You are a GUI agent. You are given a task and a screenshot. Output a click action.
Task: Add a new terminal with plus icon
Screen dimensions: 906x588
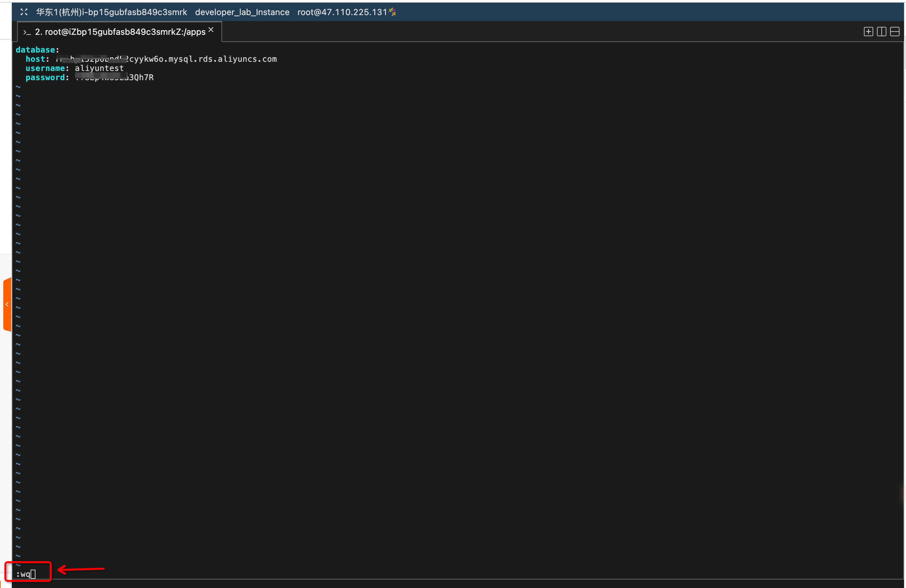(868, 32)
